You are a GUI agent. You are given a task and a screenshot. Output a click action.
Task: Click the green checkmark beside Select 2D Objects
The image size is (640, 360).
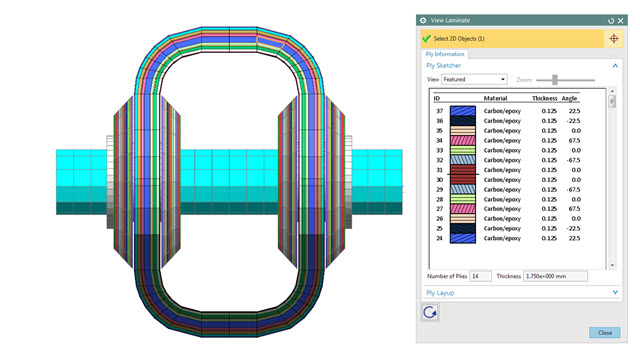(427, 39)
